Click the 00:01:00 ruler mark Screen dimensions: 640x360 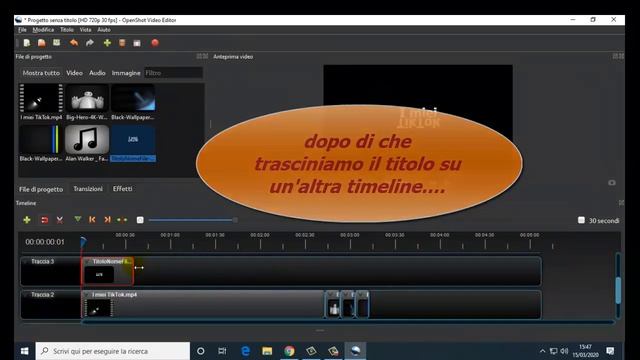tap(170, 235)
